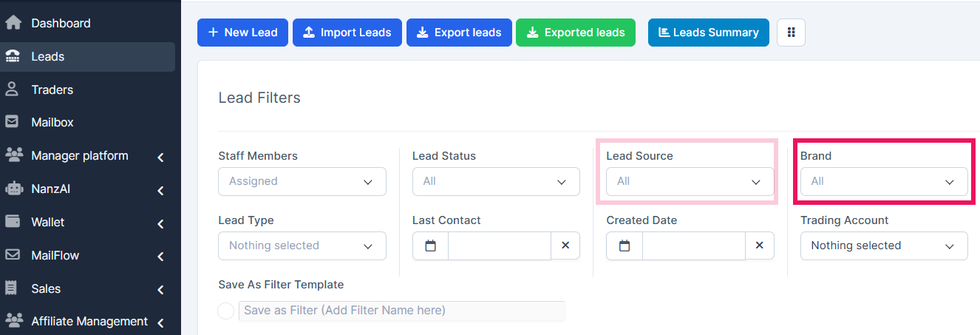Click Last Contact calendar icon
The image size is (980, 335).
[431, 246]
